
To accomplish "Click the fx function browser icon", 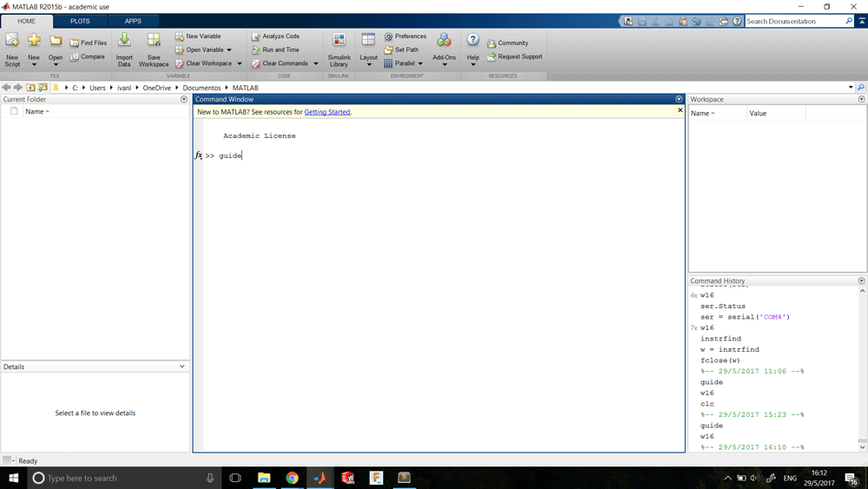I will tap(198, 155).
